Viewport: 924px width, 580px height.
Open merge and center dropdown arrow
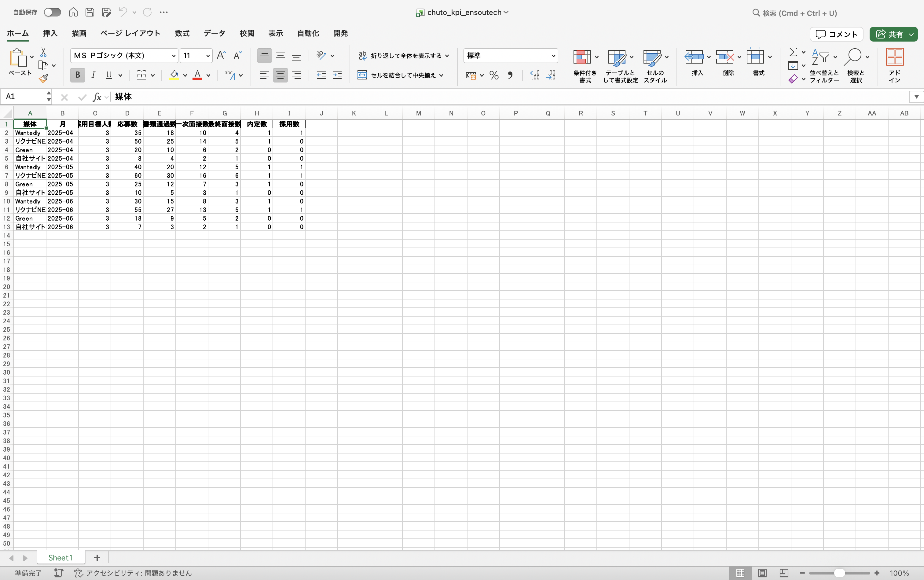[442, 75]
